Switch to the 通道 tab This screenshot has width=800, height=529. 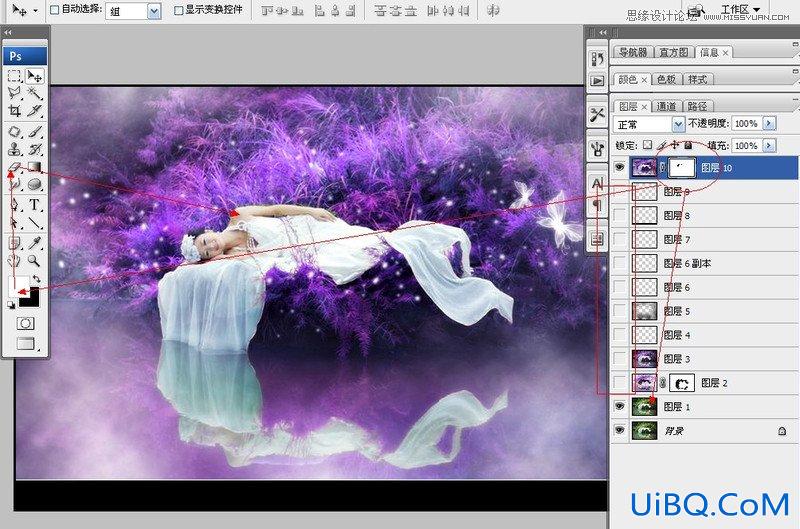point(666,106)
